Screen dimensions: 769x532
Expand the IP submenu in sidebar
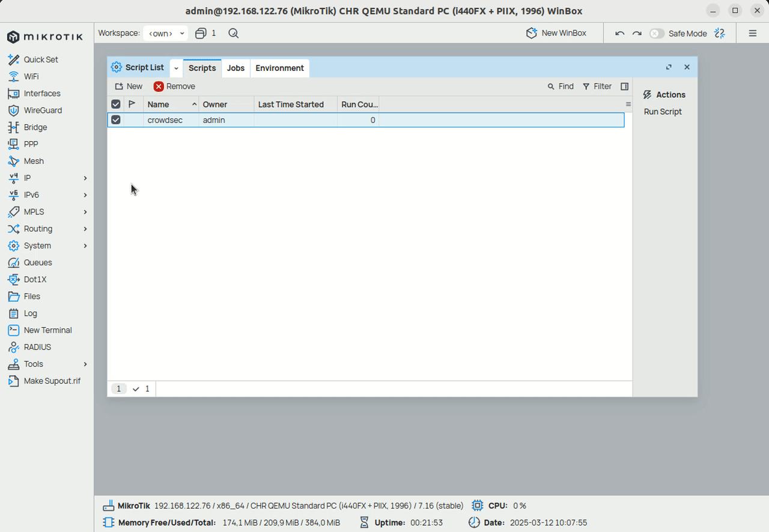(x=85, y=178)
